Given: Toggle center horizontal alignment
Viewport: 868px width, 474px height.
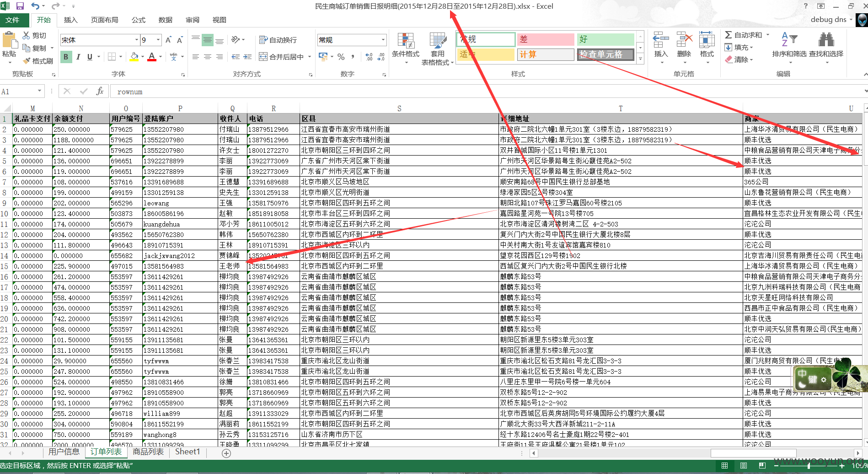Looking at the screenshot, I should [x=208, y=57].
